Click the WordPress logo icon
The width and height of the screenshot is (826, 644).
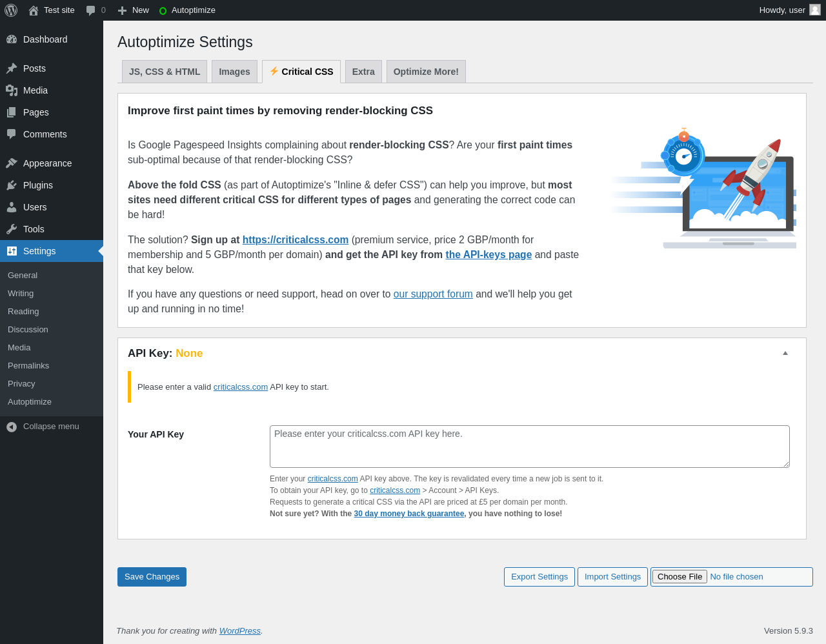point(11,10)
